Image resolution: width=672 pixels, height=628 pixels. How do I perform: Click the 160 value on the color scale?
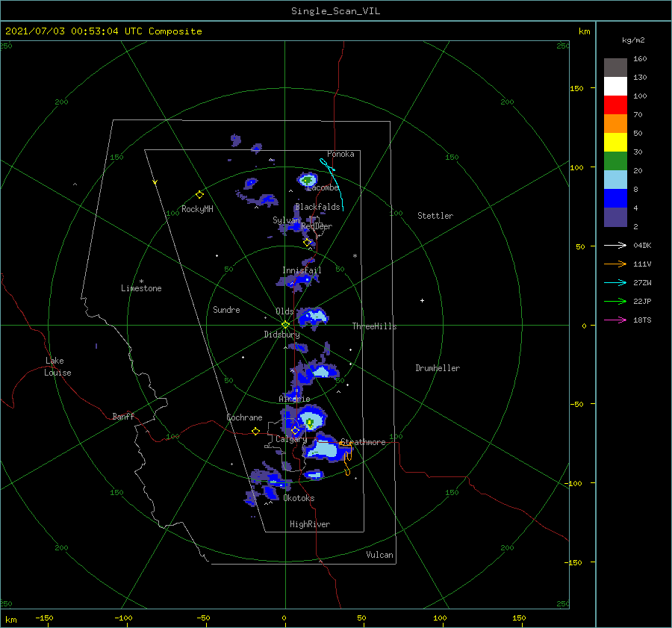[640, 59]
